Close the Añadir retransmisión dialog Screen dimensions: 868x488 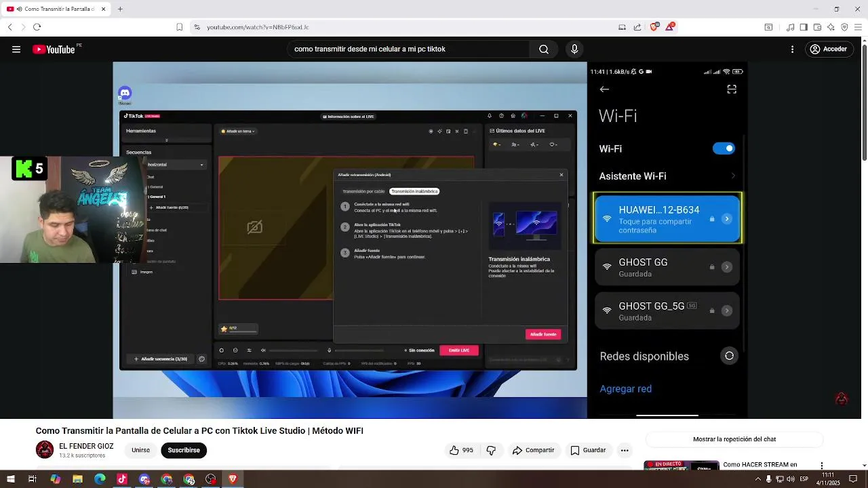point(561,175)
